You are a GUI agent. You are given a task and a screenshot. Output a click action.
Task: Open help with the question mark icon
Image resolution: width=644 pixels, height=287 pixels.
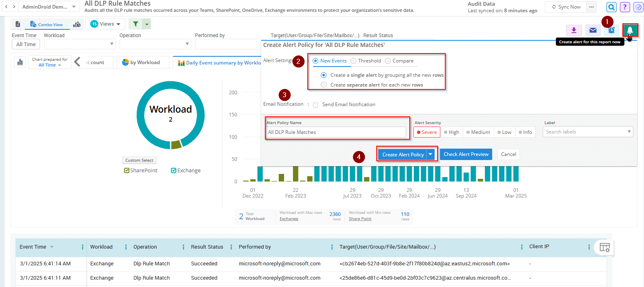click(625, 7)
